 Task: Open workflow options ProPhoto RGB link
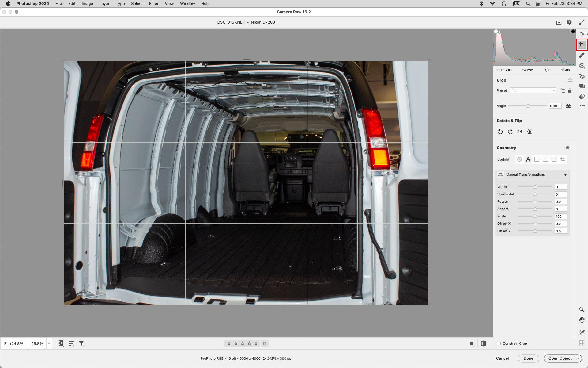tap(246, 358)
